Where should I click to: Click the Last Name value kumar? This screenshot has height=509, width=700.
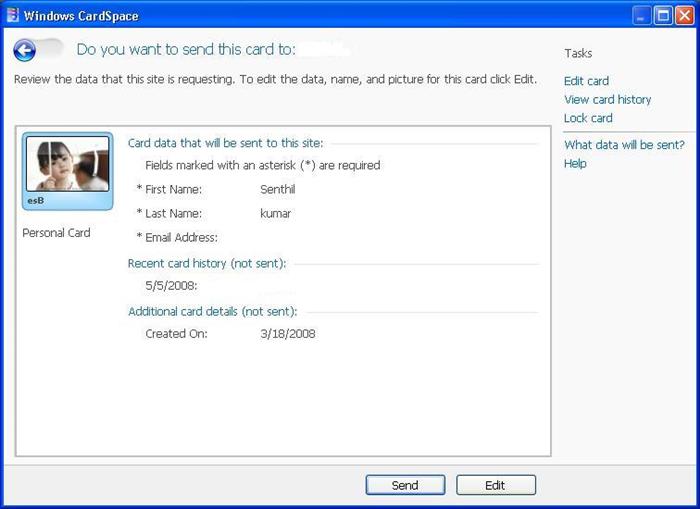click(x=275, y=213)
